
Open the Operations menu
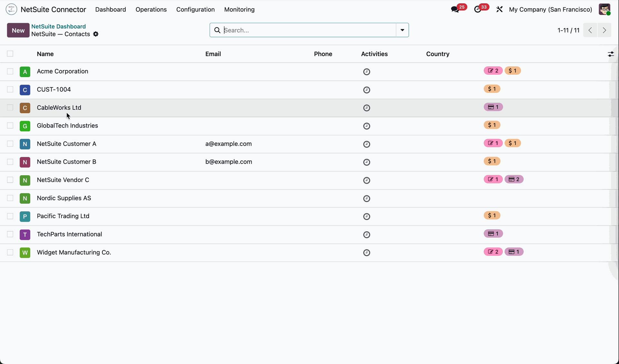tap(151, 9)
